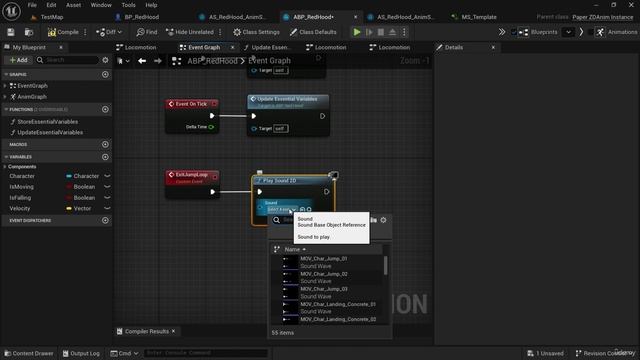This screenshot has height=360, width=640.
Task: Close the ABP_RedHood tab
Action: (x=356, y=17)
